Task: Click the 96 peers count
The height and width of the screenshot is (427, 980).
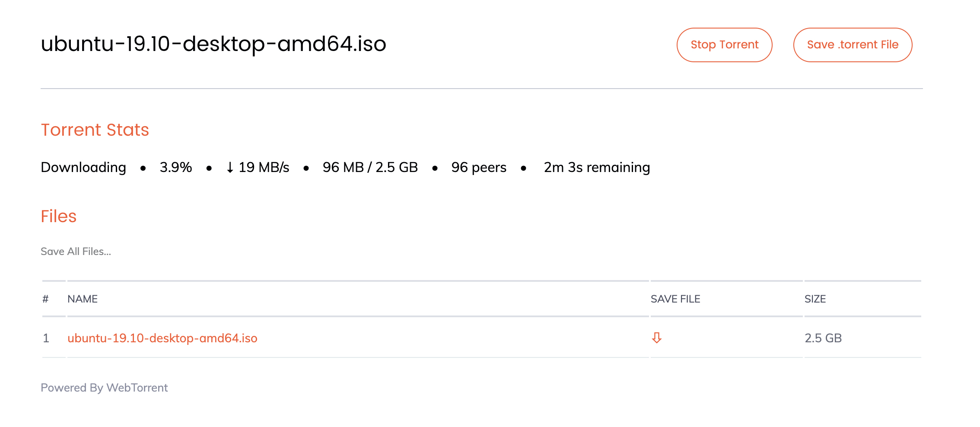Action: point(478,168)
